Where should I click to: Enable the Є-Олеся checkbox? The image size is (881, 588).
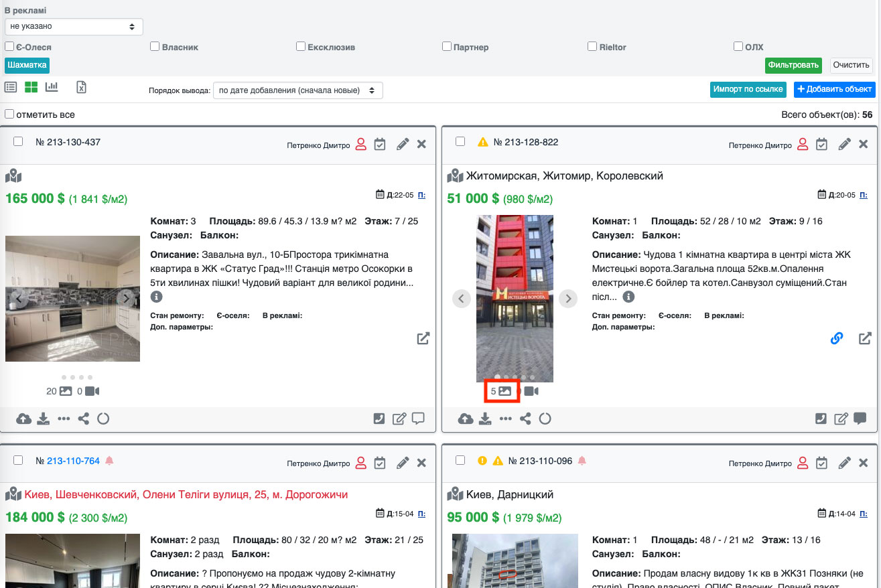coord(9,47)
